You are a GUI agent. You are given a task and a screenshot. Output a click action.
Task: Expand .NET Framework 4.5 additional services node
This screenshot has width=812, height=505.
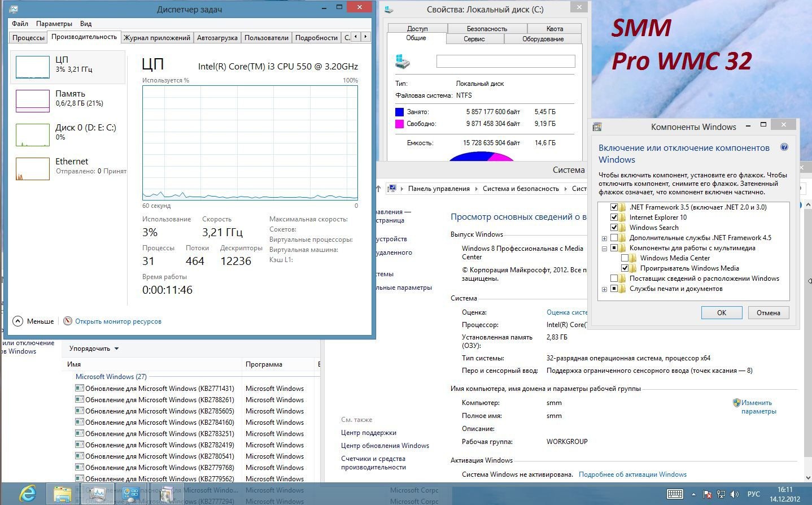pos(604,238)
